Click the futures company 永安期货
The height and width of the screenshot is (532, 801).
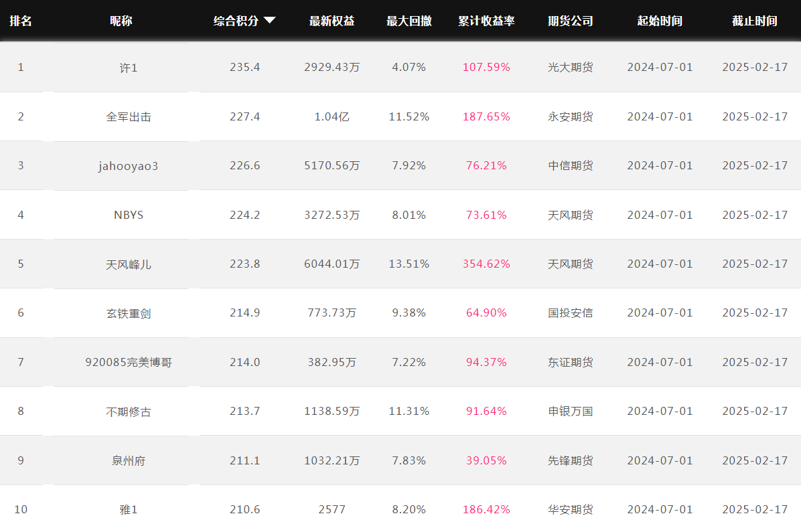[x=571, y=117]
